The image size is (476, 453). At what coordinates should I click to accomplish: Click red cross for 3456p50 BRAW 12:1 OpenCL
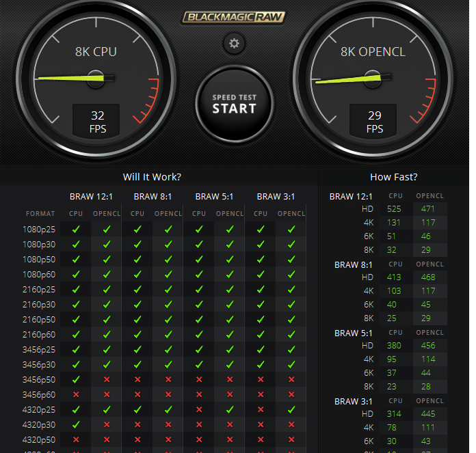pyautogui.click(x=107, y=380)
